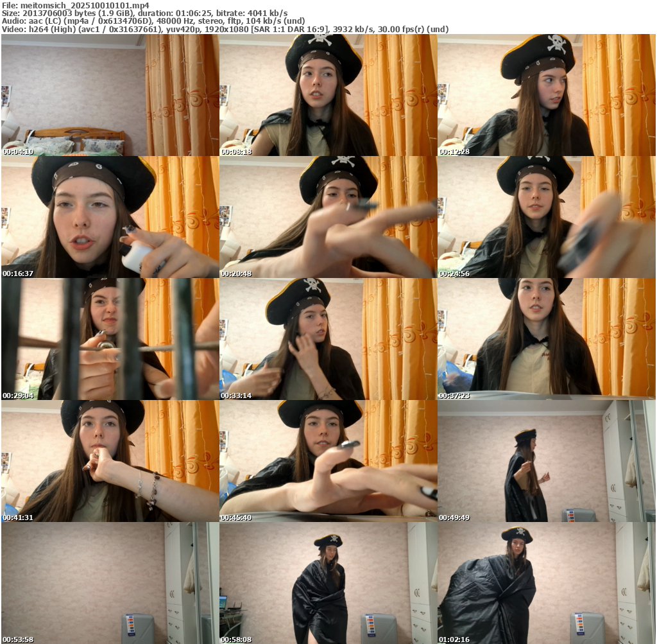Open the frame stamped 00:49:49
Image resolution: width=657 pixels, height=644 pixels.
547,461
